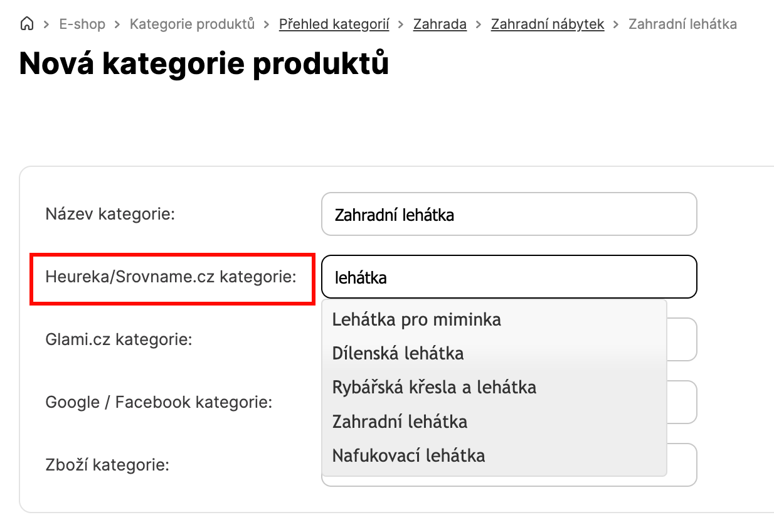Image resolution: width=774 pixels, height=532 pixels.
Task: Go to E-shop breadcrumb item
Action: tap(82, 24)
